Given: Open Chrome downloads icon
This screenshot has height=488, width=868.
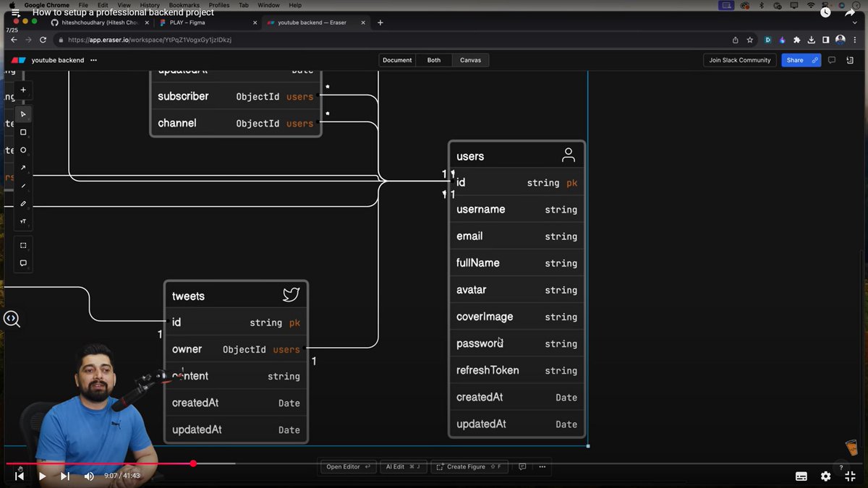Looking at the screenshot, I should pyautogui.click(x=812, y=40).
